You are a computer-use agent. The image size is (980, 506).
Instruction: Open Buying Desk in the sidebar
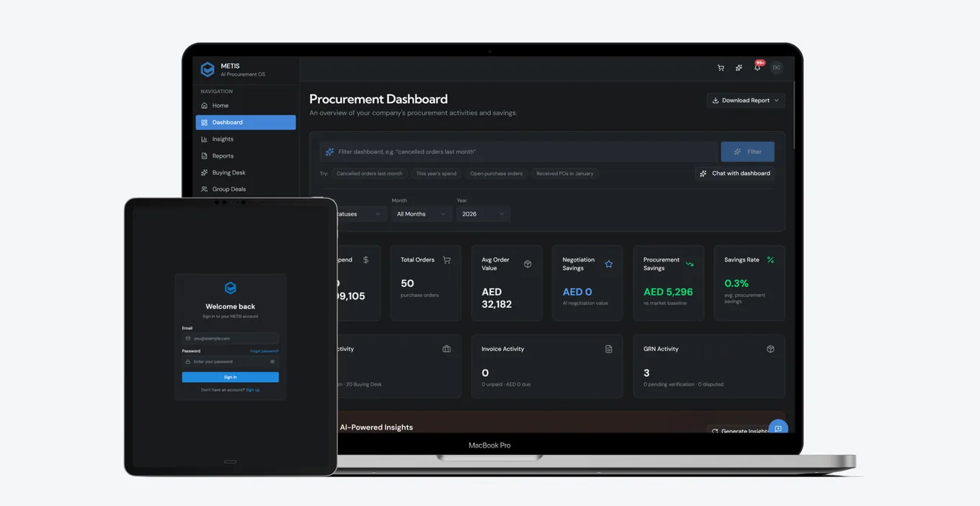click(246, 172)
